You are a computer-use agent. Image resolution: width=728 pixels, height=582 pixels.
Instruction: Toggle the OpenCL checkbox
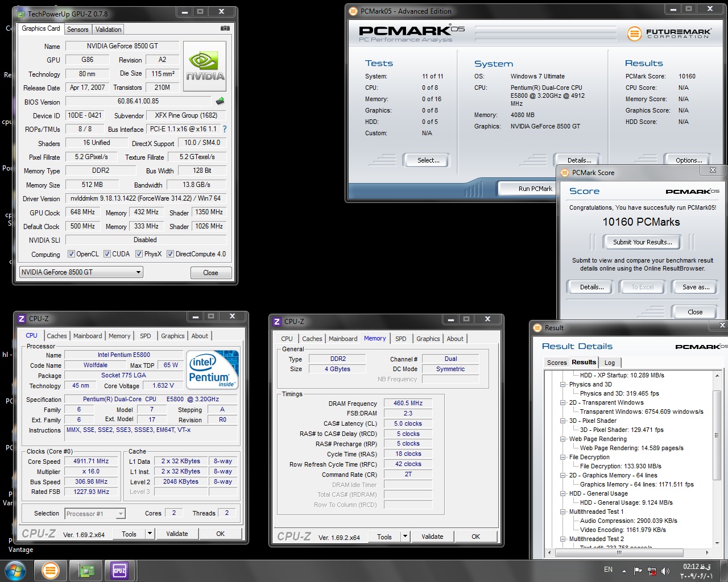[71, 254]
